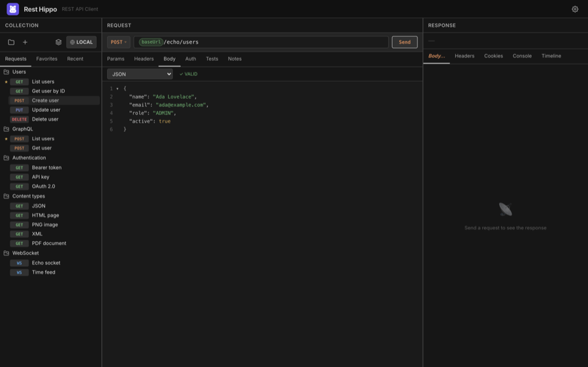
Task: Select the LOCAL environment button
Action: click(82, 42)
